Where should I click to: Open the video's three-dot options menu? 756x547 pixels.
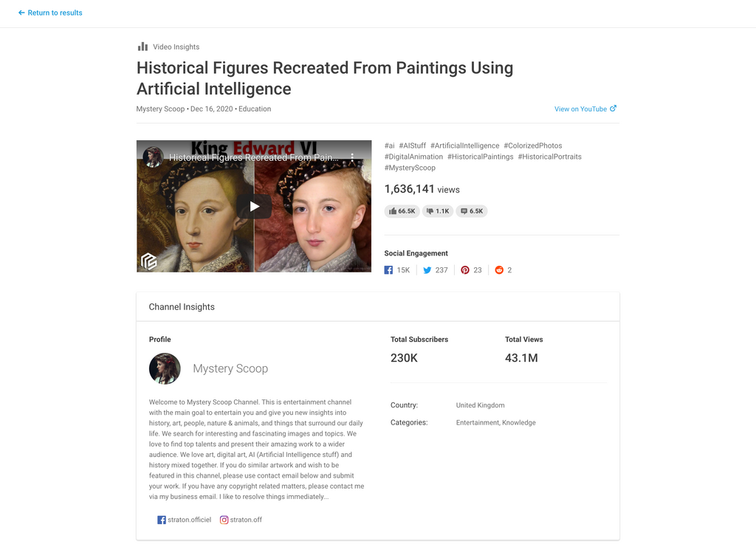pos(353,157)
